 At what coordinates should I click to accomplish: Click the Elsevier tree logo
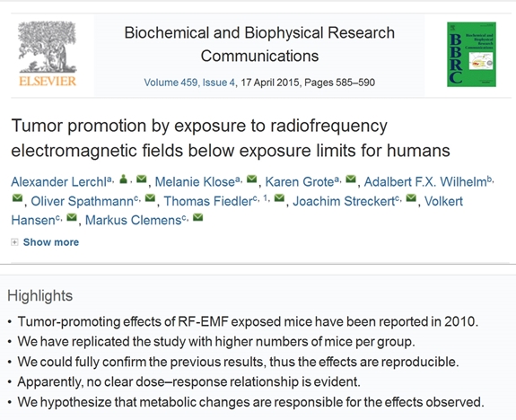(48, 53)
